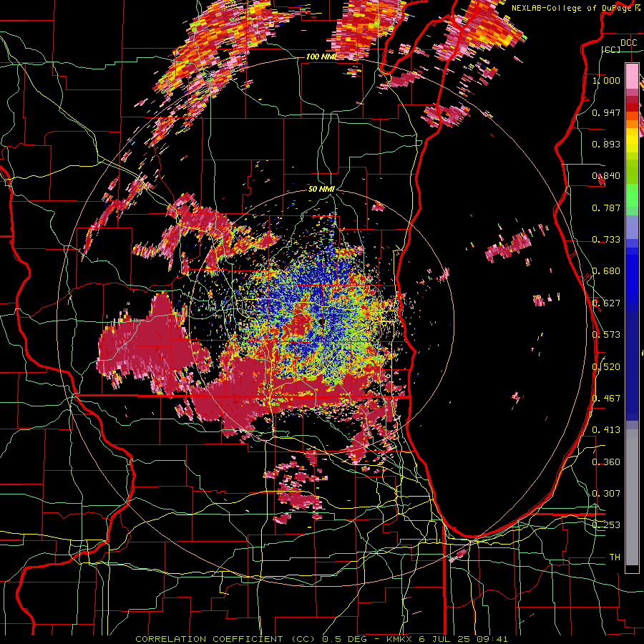644x644 pixels.
Task: Click the 0.787 scale value
Action: point(606,208)
